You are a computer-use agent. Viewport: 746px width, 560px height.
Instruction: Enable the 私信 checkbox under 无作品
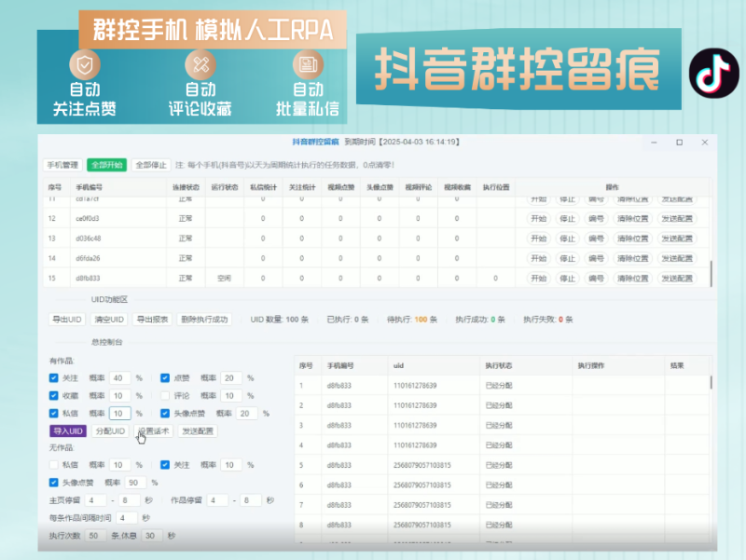pos(53,465)
